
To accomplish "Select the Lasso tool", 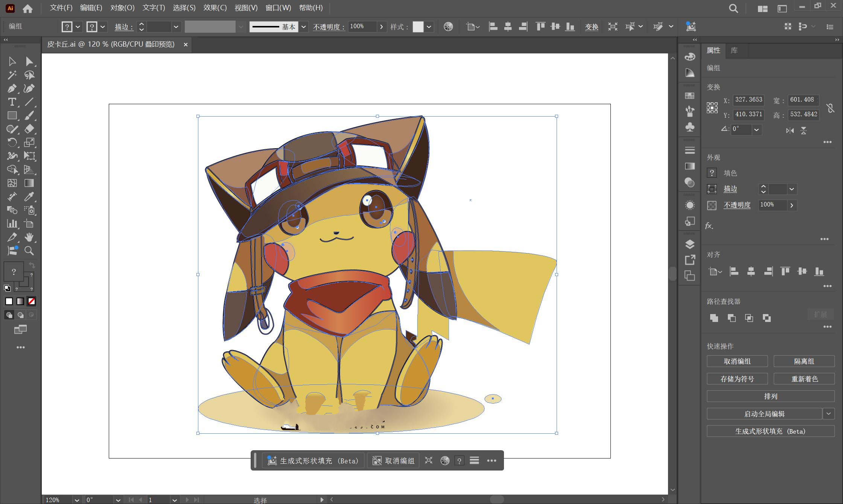I will (x=29, y=75).
